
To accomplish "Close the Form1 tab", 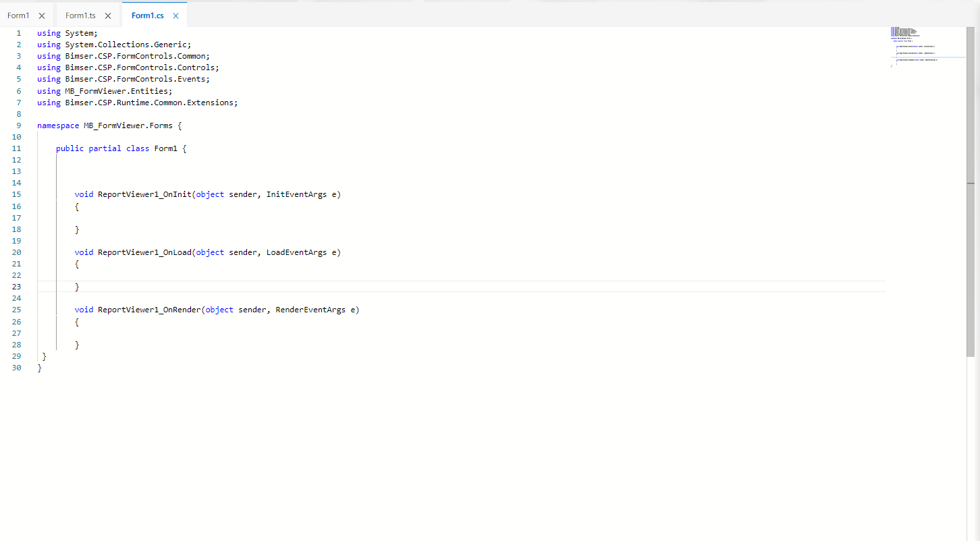I will click(42, 16).
